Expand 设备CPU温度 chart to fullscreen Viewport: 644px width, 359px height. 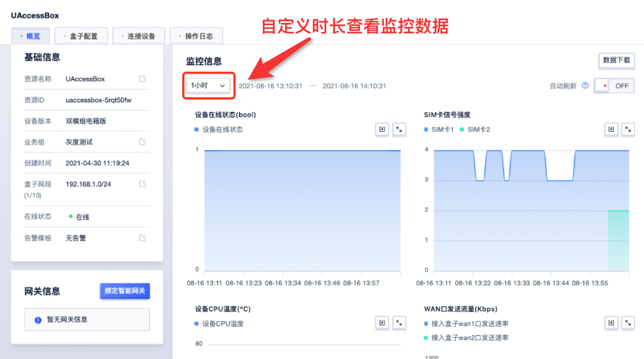[399, 324]
